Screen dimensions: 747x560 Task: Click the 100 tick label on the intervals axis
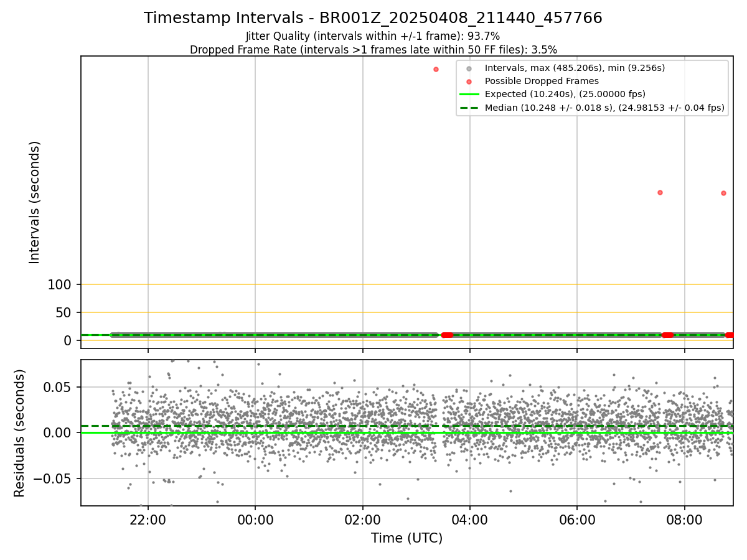click(59, 285)
